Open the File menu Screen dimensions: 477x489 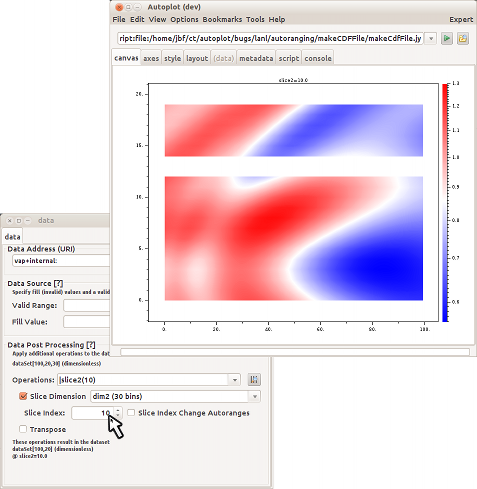point(119,19)
